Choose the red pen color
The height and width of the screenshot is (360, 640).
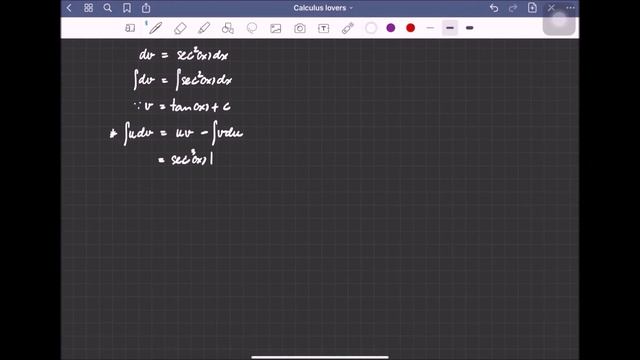point(411,28)
